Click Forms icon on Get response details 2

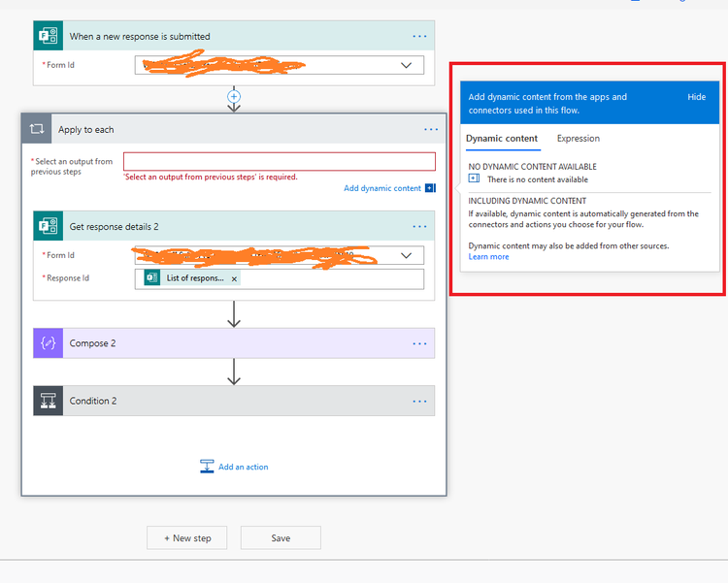(49, 226)
